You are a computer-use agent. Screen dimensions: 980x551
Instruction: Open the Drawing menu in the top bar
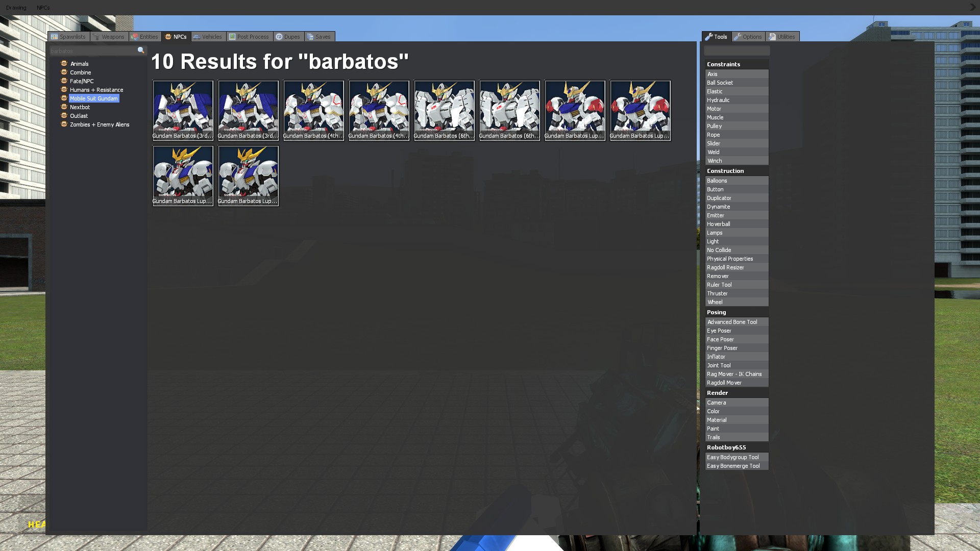pos(16,8)
